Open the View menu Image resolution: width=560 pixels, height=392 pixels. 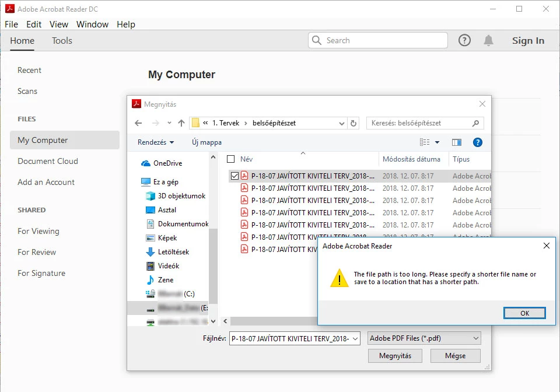pyautogui.click(x=59, y=24)
